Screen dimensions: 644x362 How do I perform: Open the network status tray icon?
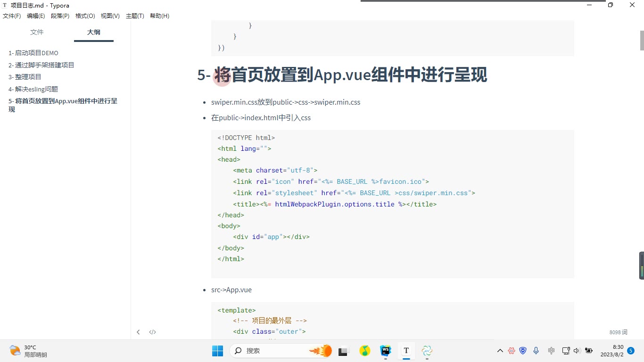click(x=566, y=351)
